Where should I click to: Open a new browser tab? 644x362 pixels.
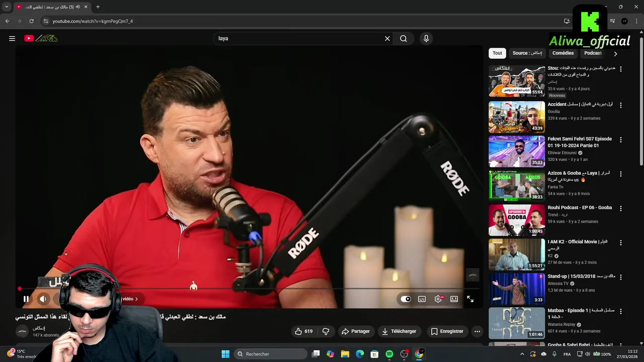coord(98,7)
